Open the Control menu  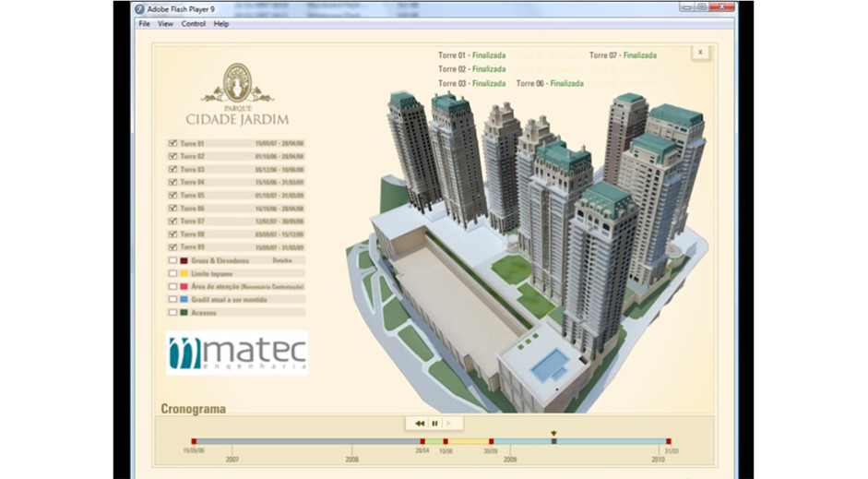(x=194, y=24)
